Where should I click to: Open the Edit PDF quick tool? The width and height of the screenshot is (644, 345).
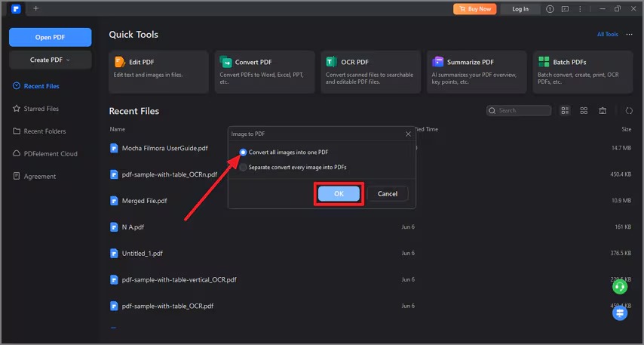coord(158,72)
